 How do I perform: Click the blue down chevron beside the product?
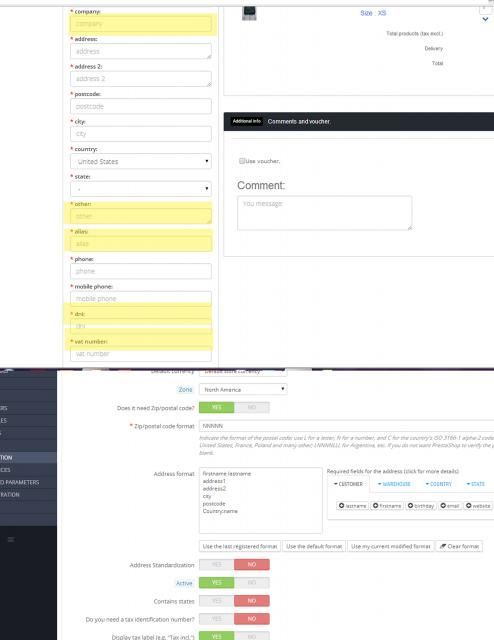485,19
